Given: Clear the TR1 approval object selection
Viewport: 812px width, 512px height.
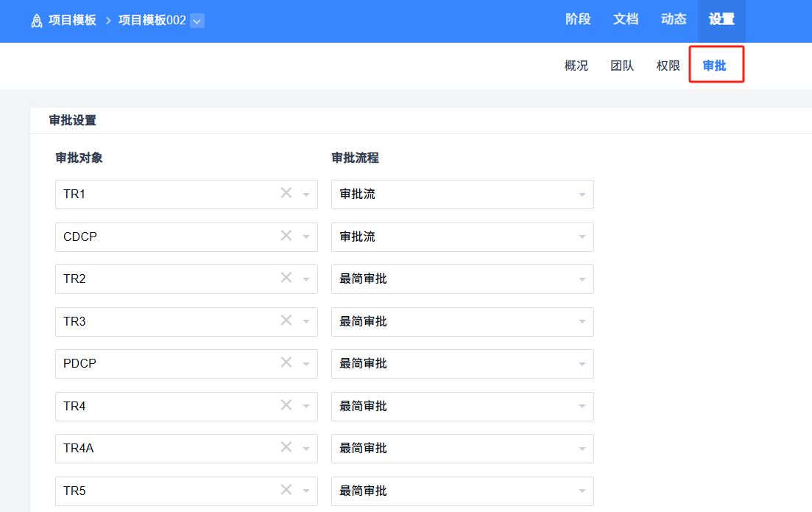Looking at the screenshot, I should (x=286, y=193).
